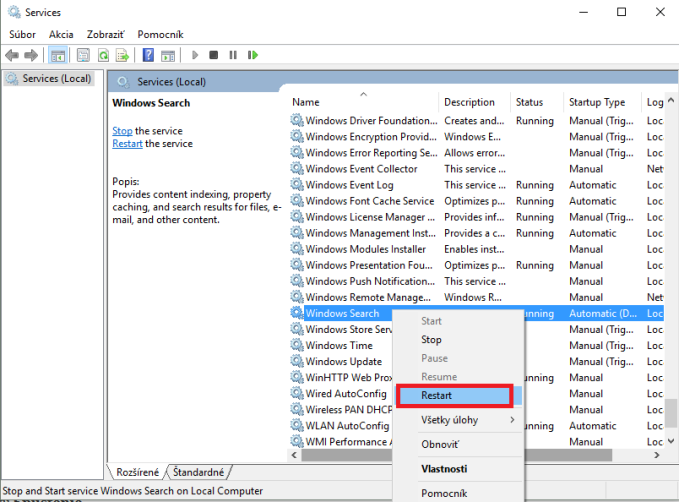The width and height of the screenshot is (679, 502).
Task: Select Windows Encryption Provider service row
Action: coord(476,136)
